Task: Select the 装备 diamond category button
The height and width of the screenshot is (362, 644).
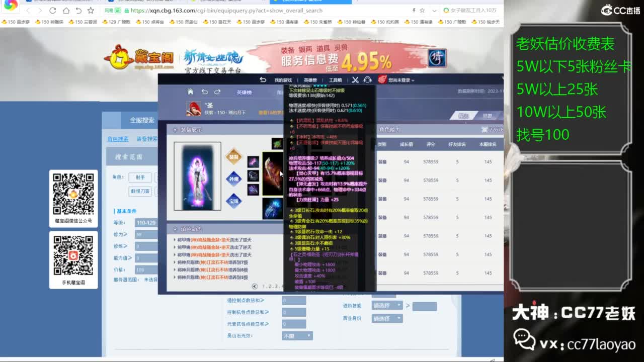Action: (x=233, y=156)
